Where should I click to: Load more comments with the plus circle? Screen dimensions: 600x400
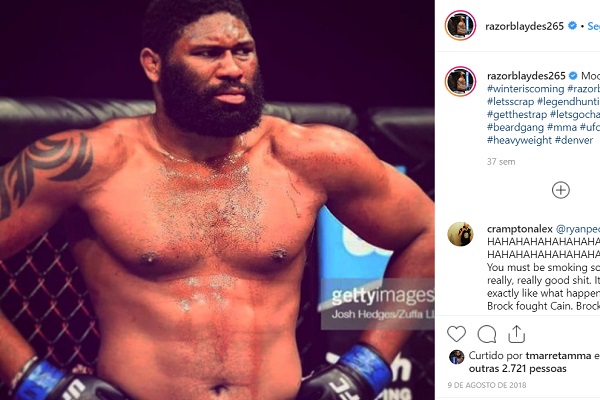[x=561, y=189]
